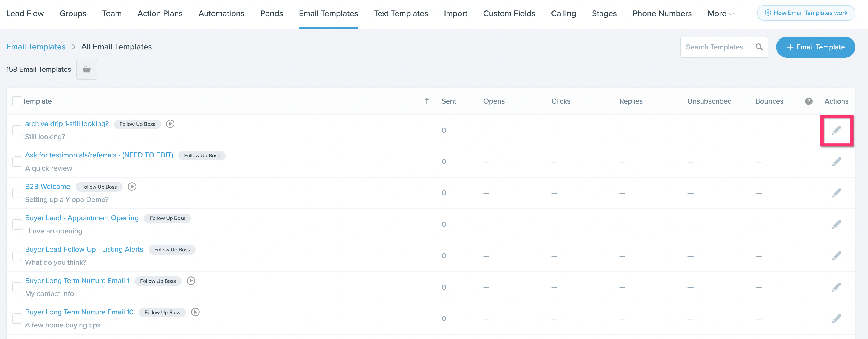
Task: Edit Buyer Long Term Nurture Email 10 pencil
Action: pos(836,318)
